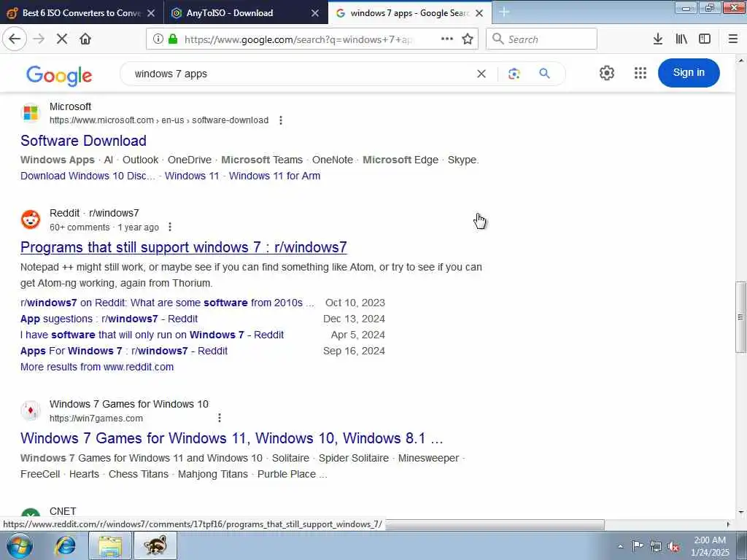Open the network tray icon
Screen dimensions: 747x560
(656, 546)
